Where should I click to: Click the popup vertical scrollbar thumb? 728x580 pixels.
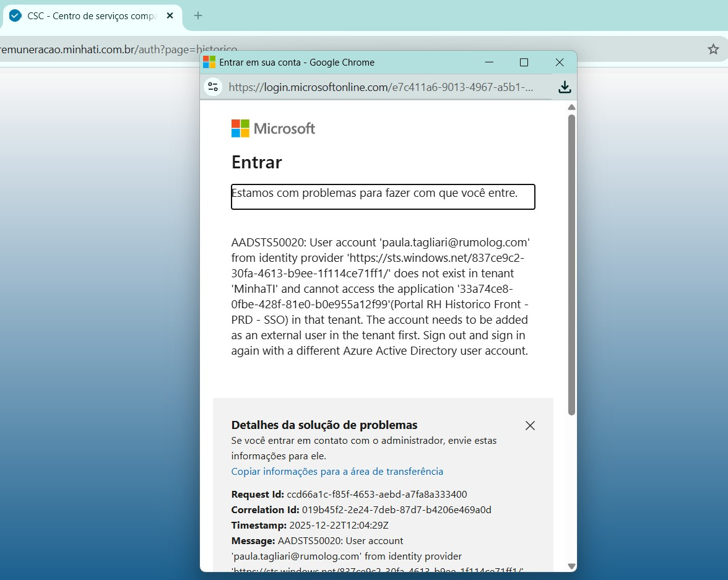571,265
